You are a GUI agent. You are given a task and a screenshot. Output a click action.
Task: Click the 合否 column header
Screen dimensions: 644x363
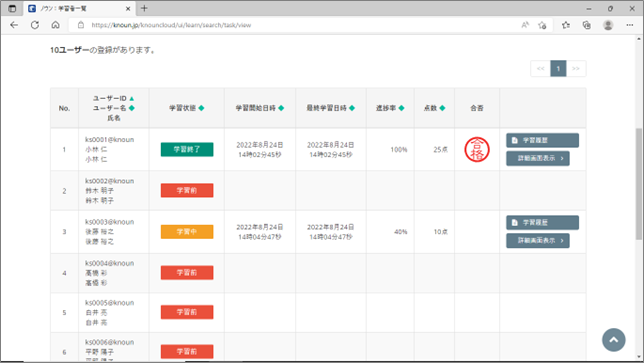tap(477, 108)
